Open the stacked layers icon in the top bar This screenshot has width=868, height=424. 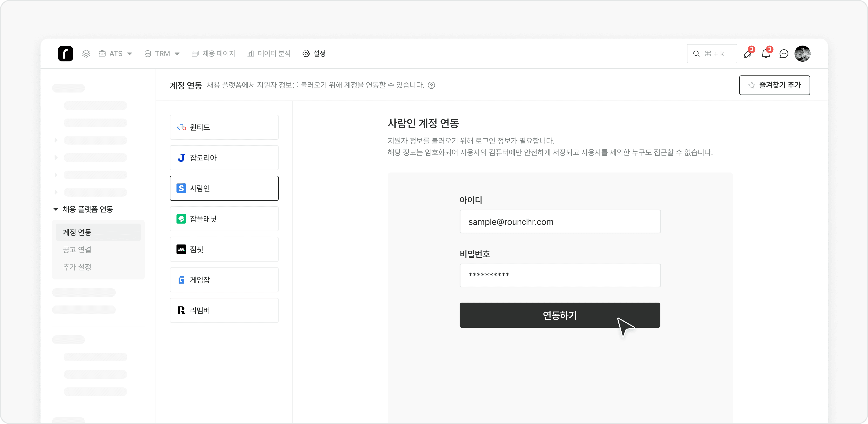tap(86, 53)
